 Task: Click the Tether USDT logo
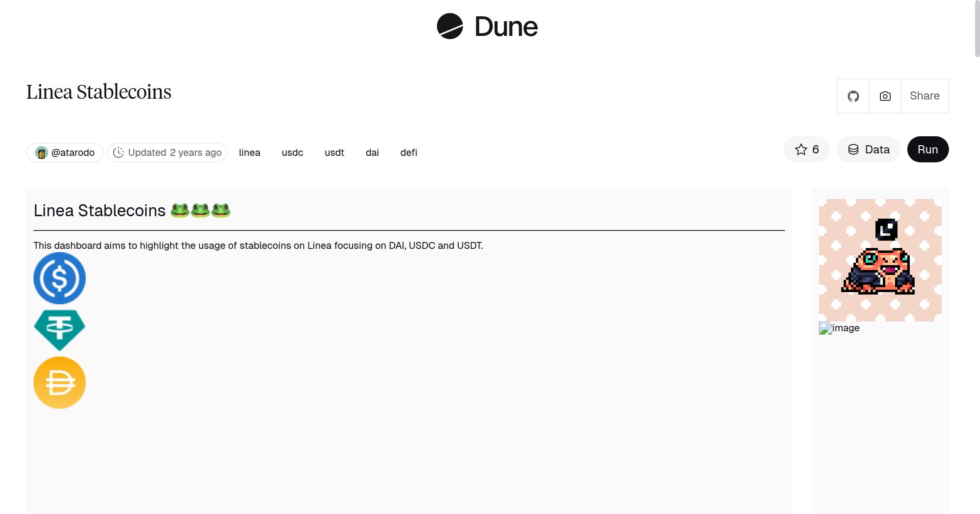pyautogui.click(x=60, y=330)
